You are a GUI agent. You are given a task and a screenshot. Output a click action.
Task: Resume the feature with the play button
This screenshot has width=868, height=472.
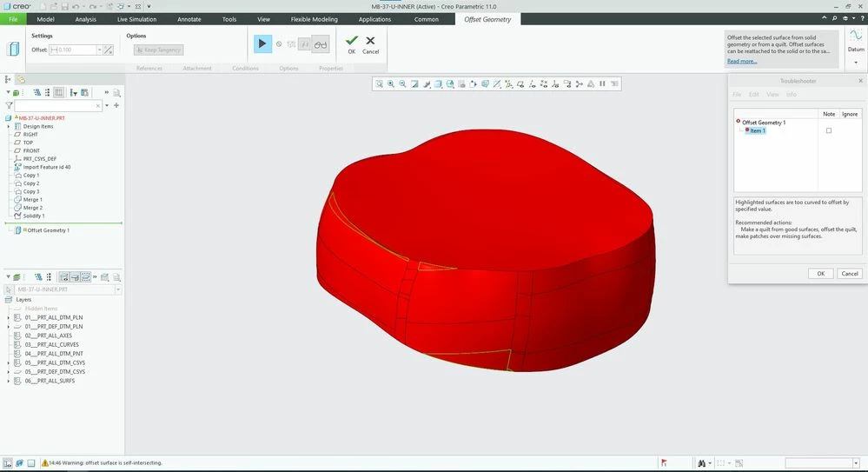click(262, 43)
